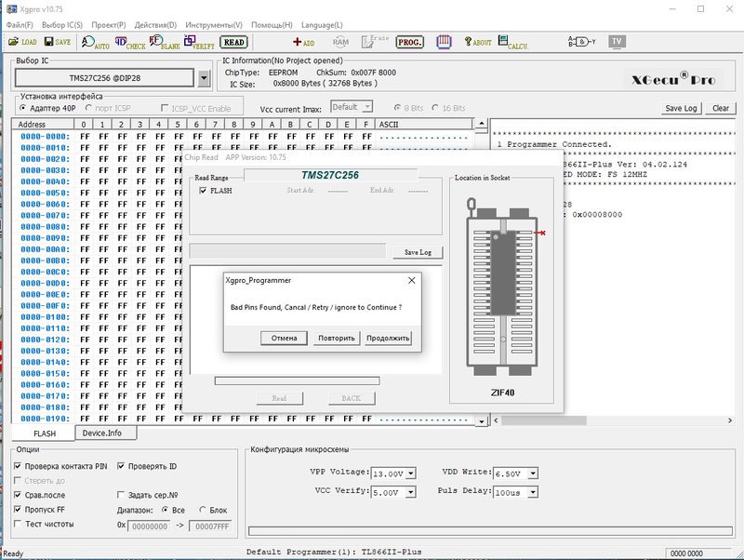Click the Chip Read progress bar
This screenshot has height=560, width=744.
pos(297,380)
